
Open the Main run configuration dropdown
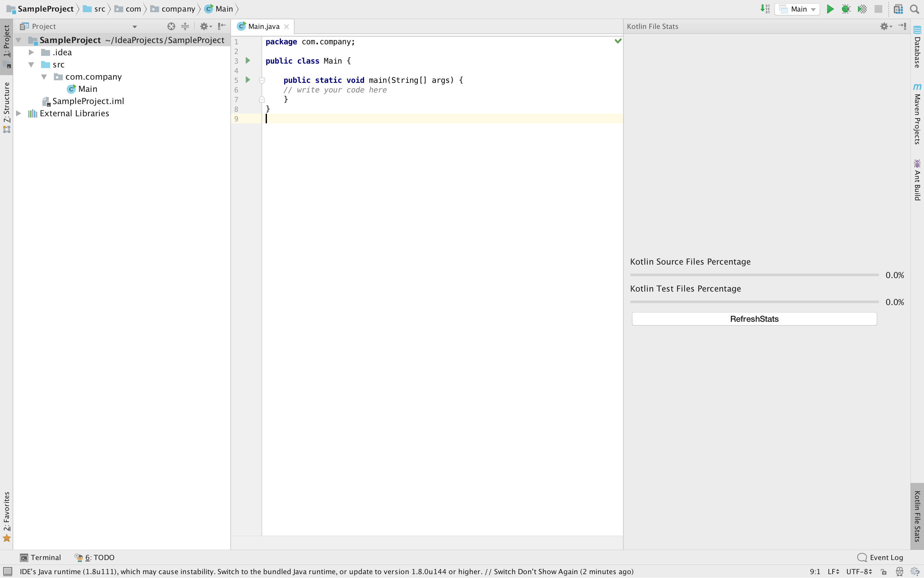tap(797, 9)
